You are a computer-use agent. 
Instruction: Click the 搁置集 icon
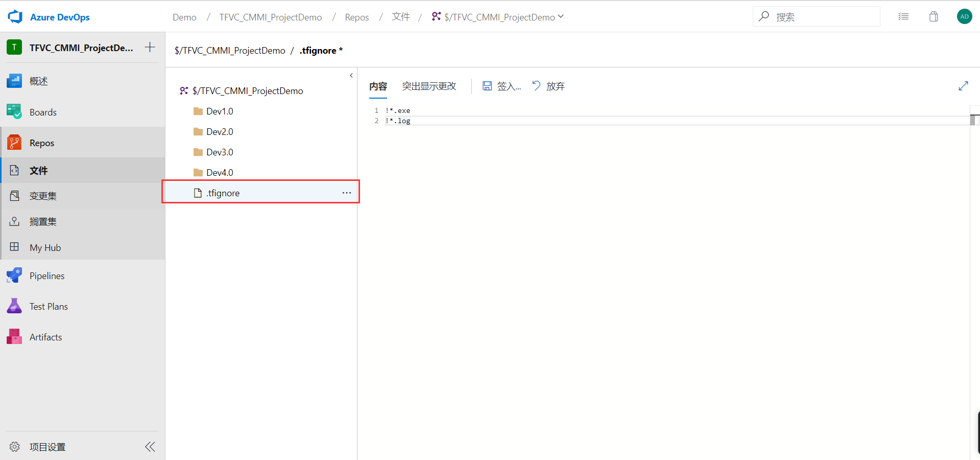tap(14, 221)
